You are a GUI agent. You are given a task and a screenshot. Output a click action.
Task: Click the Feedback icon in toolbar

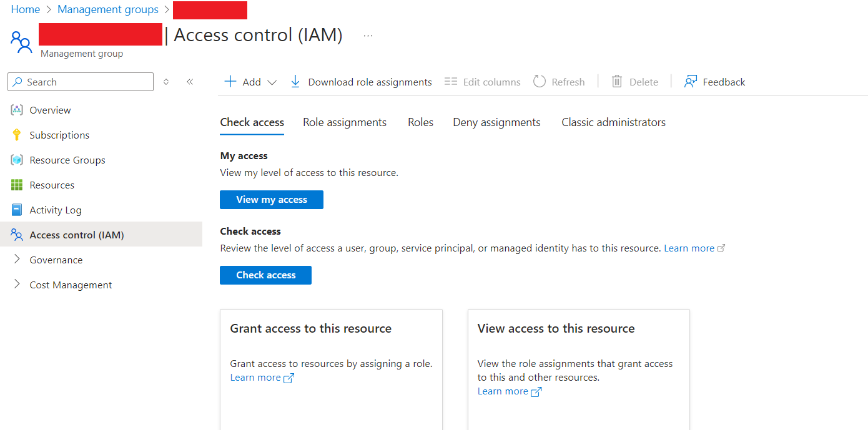690,82
